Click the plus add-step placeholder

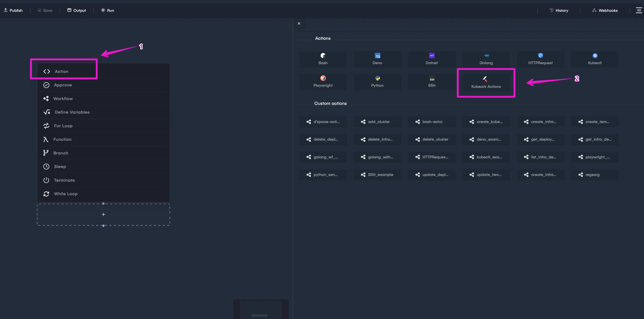pos(104,214)
